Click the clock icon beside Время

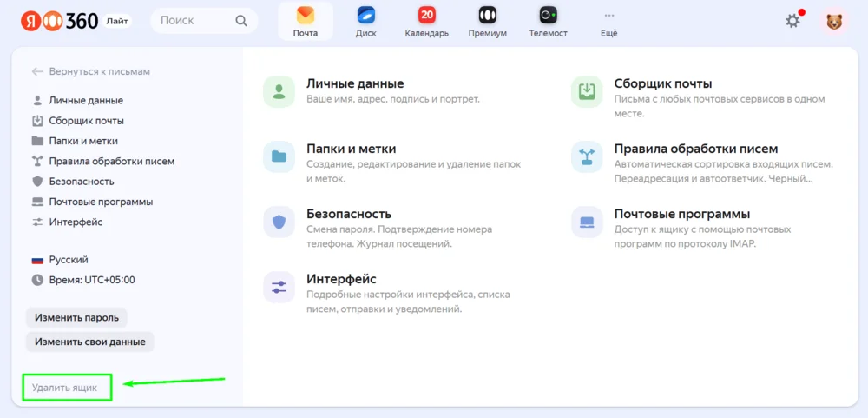[37, 280]
